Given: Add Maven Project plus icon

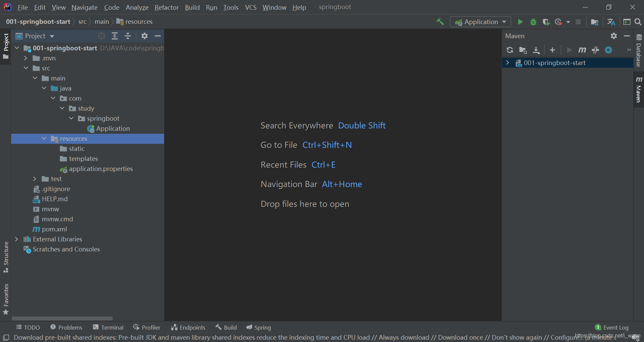Looking at the screenshot, I should click(x=552, y=50).
